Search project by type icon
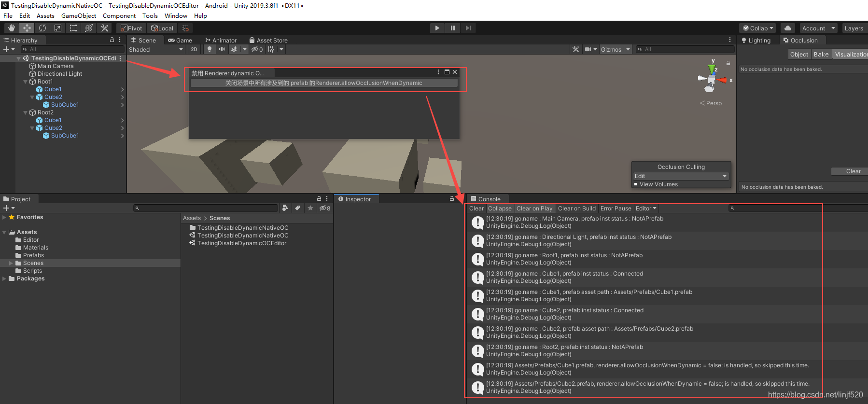Screen dimensions: 868x404 (285, 208)
